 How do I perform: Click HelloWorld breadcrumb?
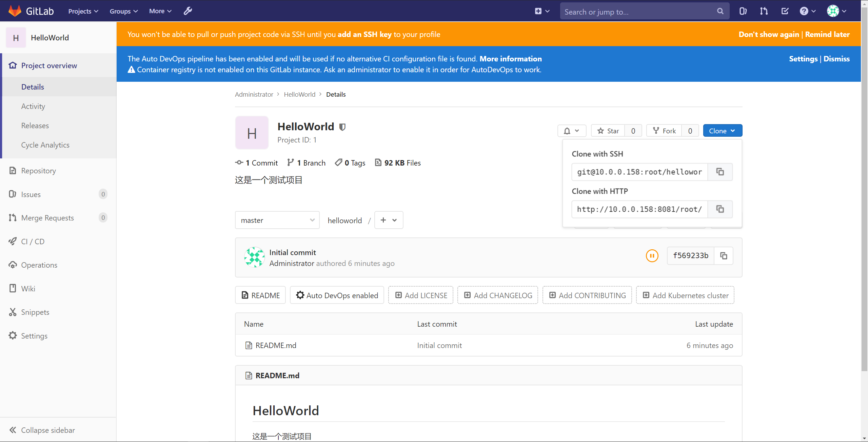coord(299,94)
